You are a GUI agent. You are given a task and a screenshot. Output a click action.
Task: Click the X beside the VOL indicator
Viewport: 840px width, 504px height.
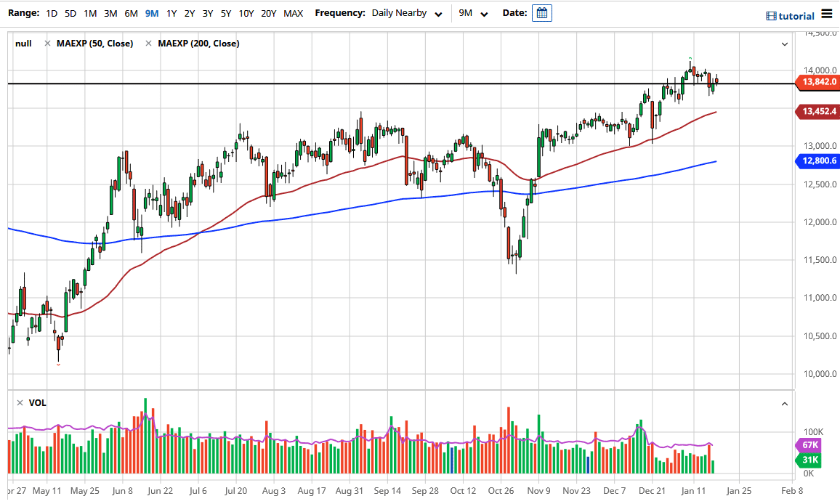click(x=18, y=403)
